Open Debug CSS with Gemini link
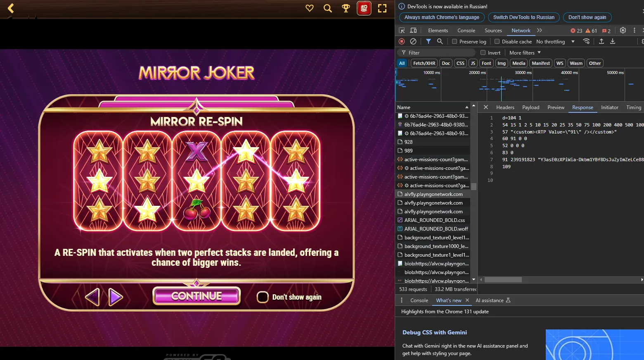644x360 pixels. tap(435, 332)
